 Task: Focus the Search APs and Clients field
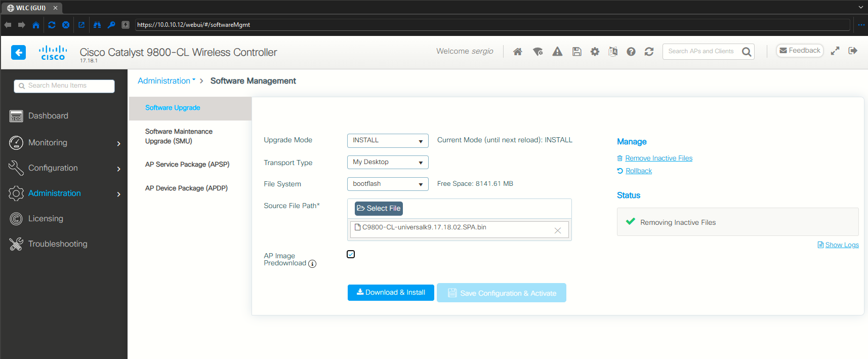(701, 52)
